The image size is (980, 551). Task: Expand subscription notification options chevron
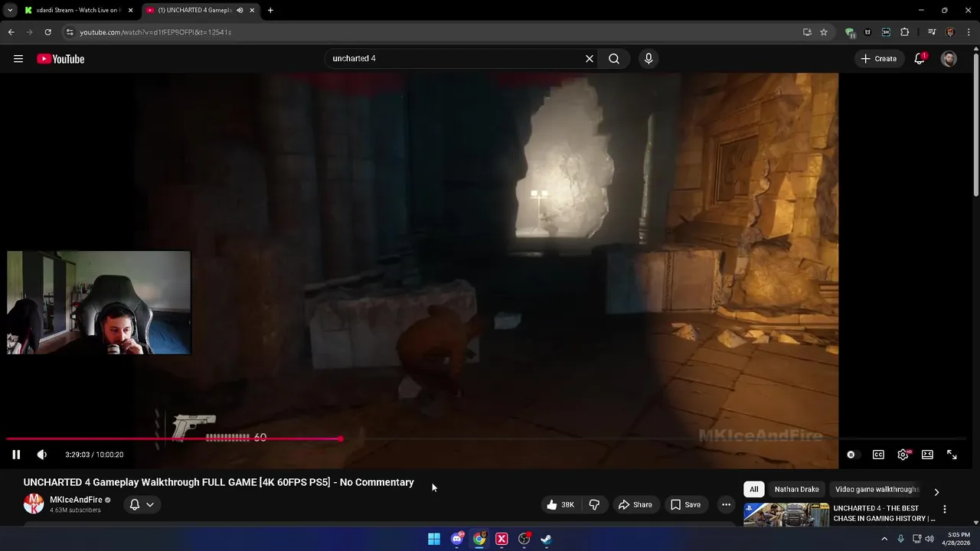(150, 505)
